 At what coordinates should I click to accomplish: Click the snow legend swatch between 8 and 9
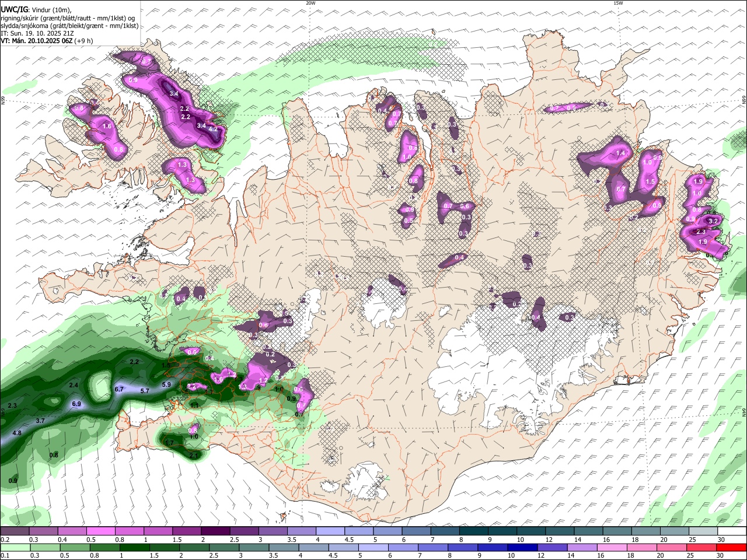click(x=474, y=531)
